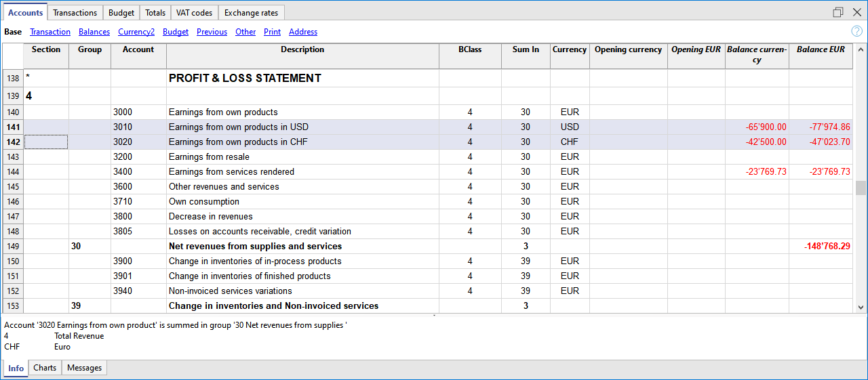Click the restore window icon

pyautogui.click(x=838, y=12)
